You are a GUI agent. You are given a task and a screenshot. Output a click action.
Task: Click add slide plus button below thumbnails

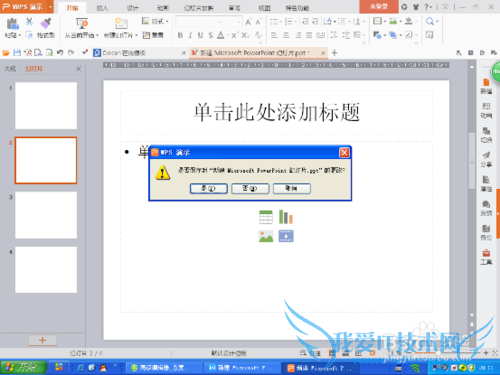(42, 340)
